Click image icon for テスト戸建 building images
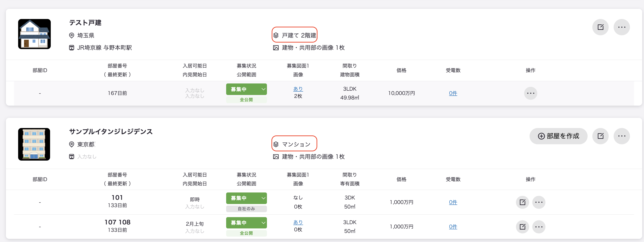Image resolution: width=644 pixels, height=242 pixels. click(x=276, y=48)
